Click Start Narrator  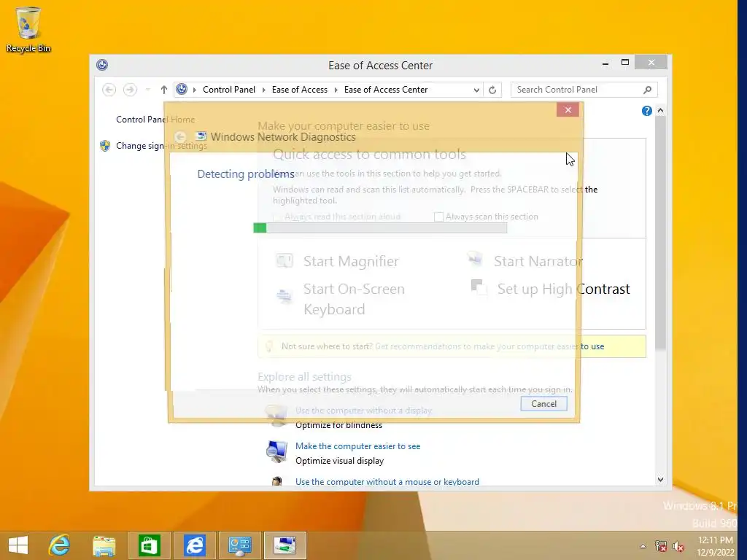click(538, 261)
